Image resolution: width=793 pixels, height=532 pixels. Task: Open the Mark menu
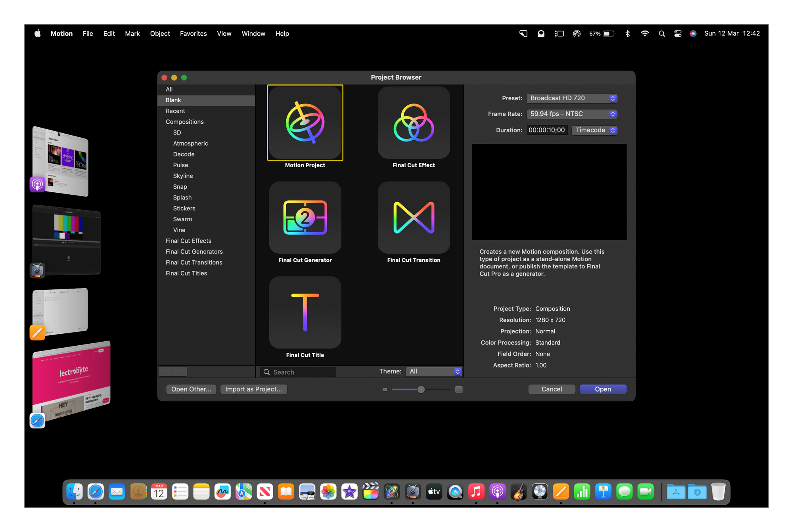click(x=132, y=34)
